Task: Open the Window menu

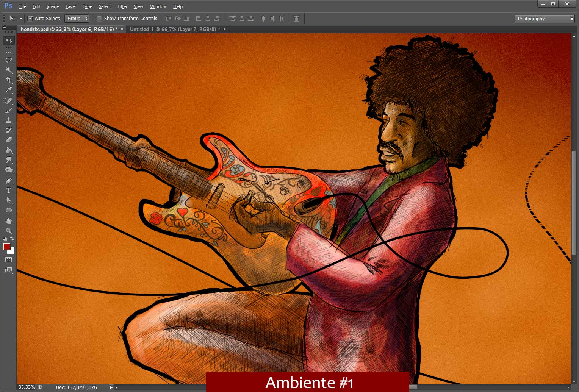Action: coord(158,6)
